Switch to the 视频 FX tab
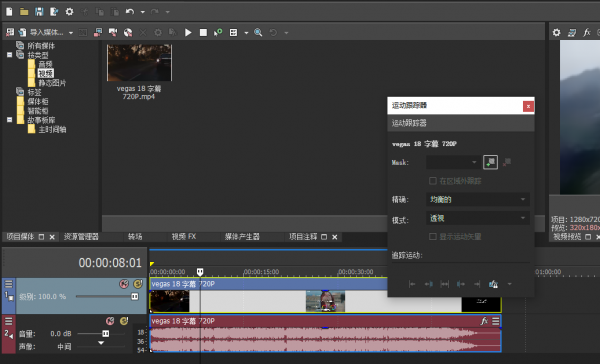 (184, 237)
